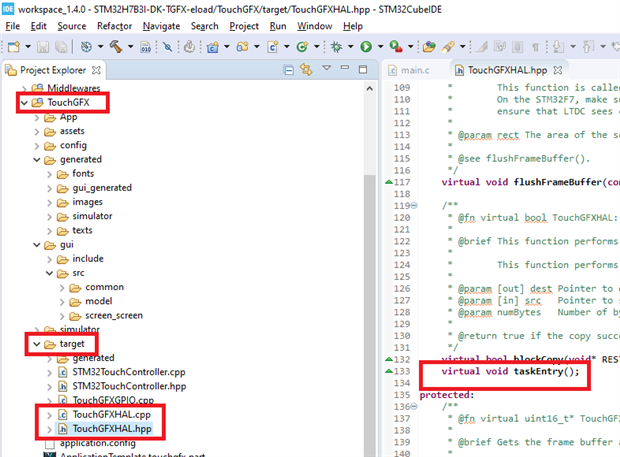Click Collapse All in Project Explorer
This screenshot has height=457, width=620.
pyautogui.click(x=290, y=70)
